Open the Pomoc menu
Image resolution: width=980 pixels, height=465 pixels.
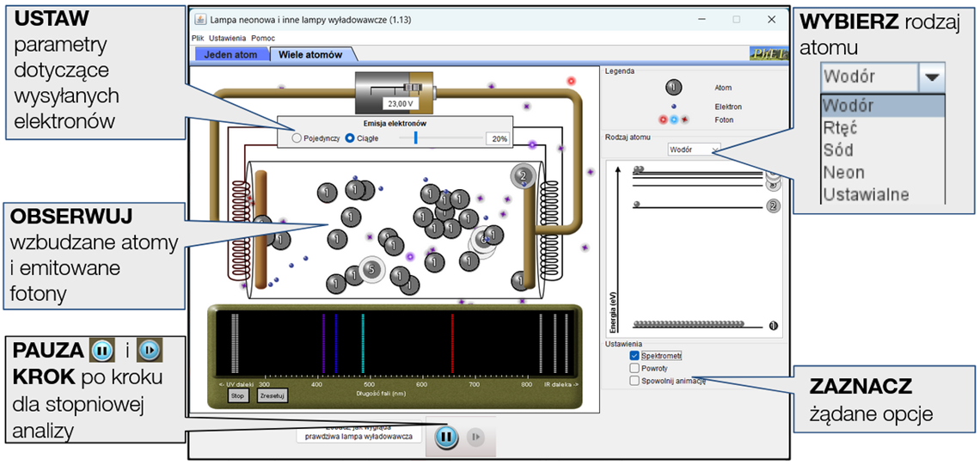coord(262,38)
